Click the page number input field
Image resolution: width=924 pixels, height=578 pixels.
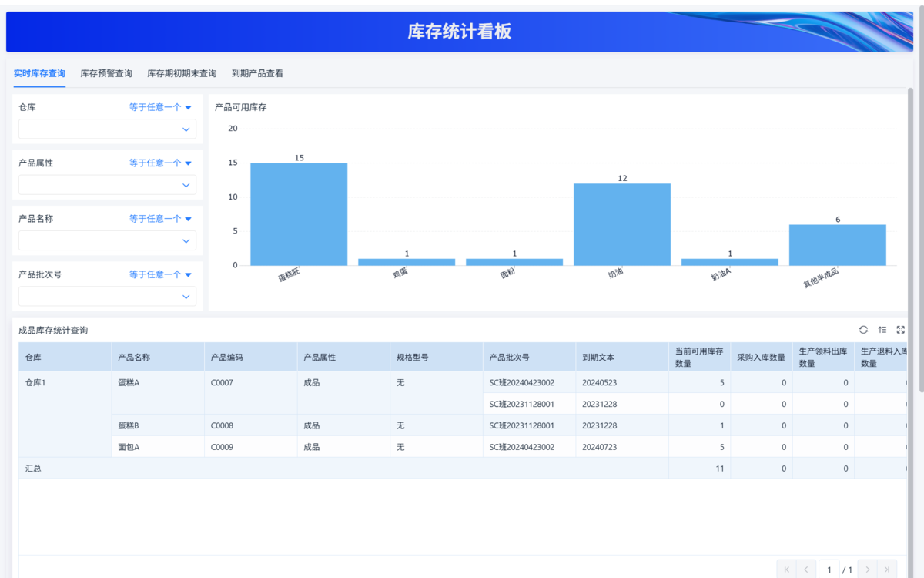[829, 570]
